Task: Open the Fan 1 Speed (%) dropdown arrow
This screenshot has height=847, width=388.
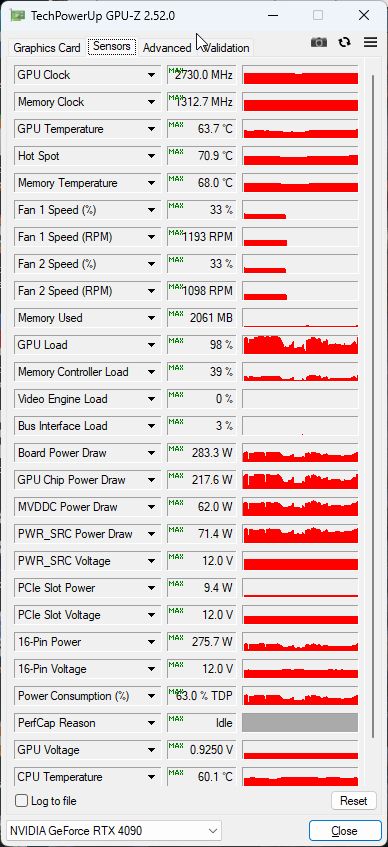Action: pos(151,210)
